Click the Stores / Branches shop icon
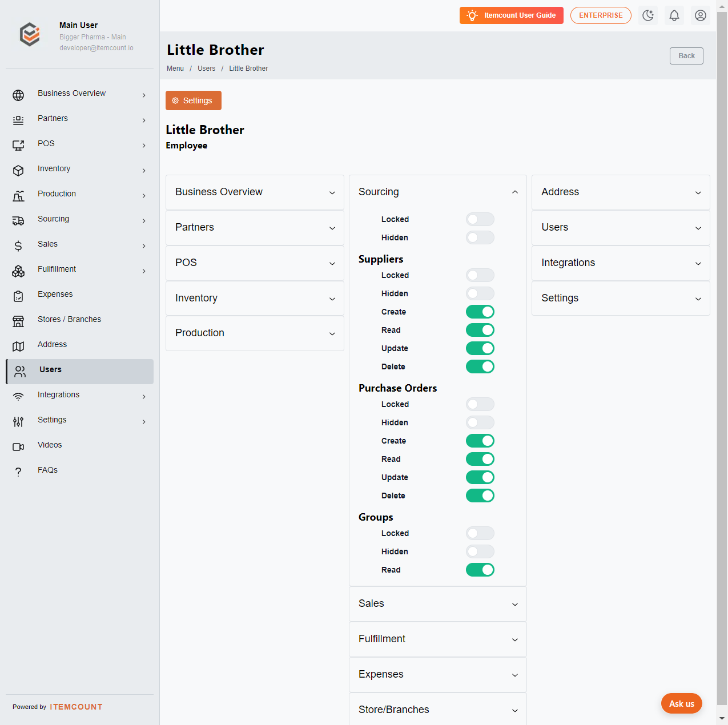Screen dimensions: 728x725 pos(18,321)
